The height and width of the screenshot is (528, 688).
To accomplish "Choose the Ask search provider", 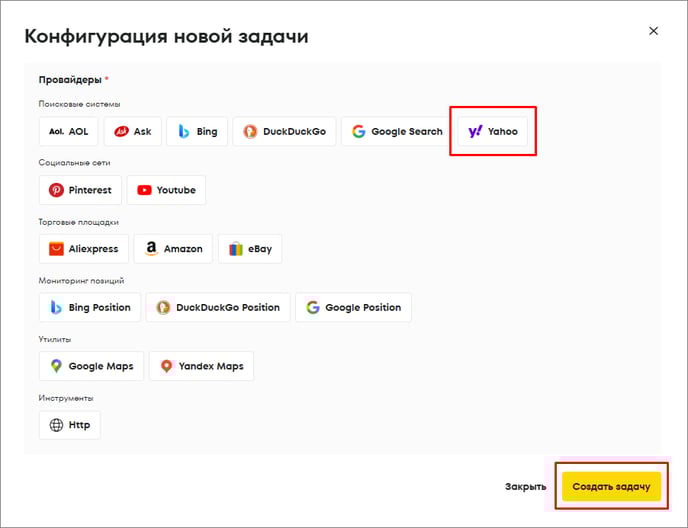I will point(133,131).
